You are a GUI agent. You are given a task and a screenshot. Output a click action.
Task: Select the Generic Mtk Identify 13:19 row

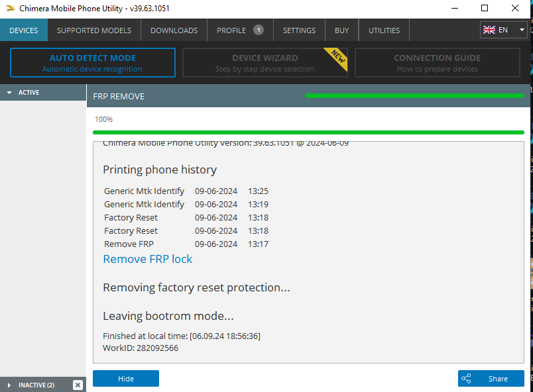tap(186, 205)
